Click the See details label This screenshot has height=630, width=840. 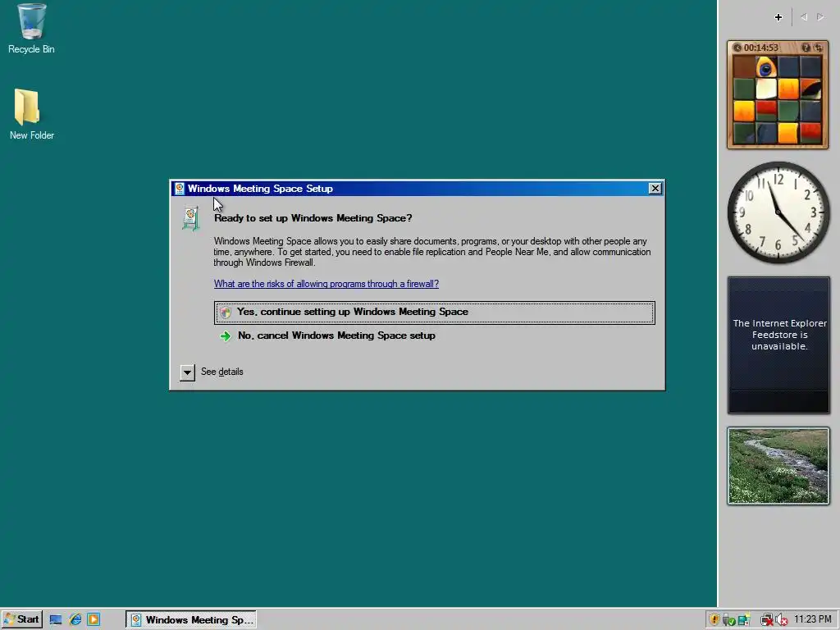221,372
